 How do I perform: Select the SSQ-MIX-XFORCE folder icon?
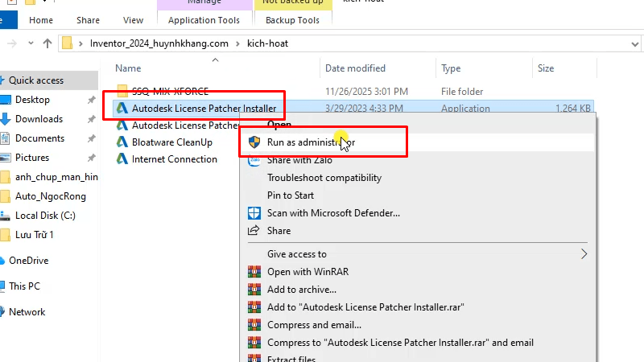pyautogui.click(x=122, y=91)
